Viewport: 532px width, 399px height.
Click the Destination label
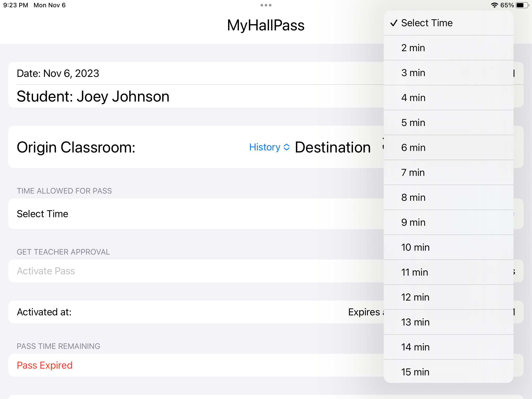(x=333, y=147)
